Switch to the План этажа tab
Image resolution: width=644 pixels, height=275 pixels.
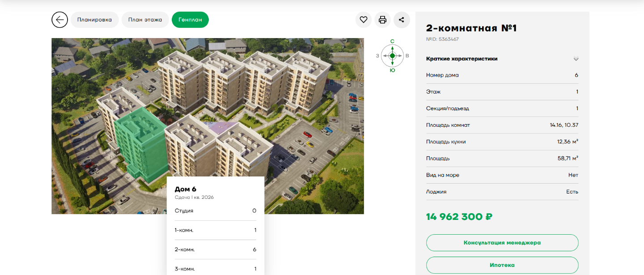tap(145, 20)
